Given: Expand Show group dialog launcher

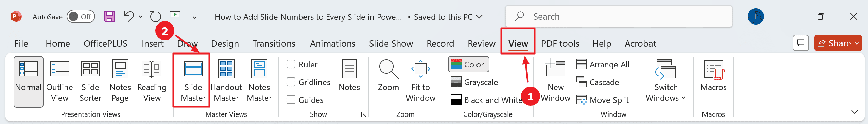Looking at the screenshot, I should [x=364, y=114].
